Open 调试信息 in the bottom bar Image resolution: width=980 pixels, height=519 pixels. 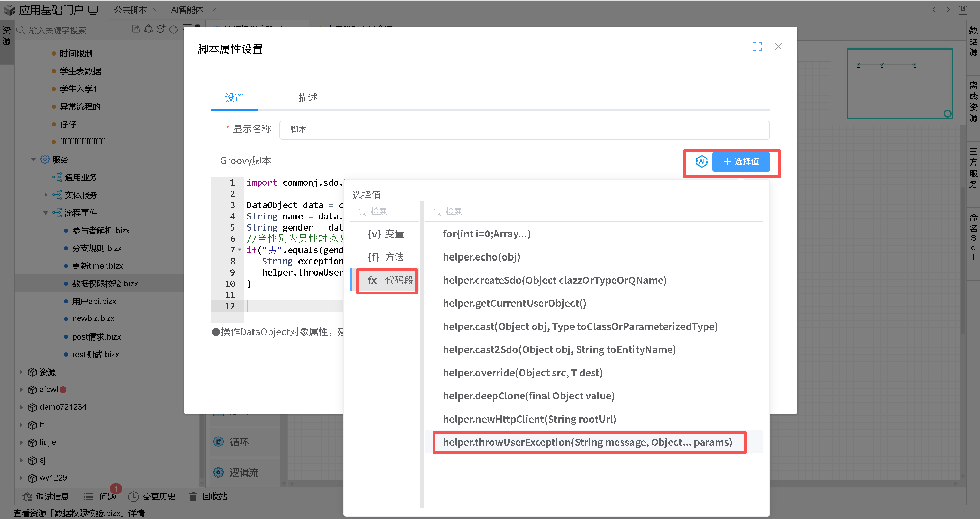[x=46, y=496]
